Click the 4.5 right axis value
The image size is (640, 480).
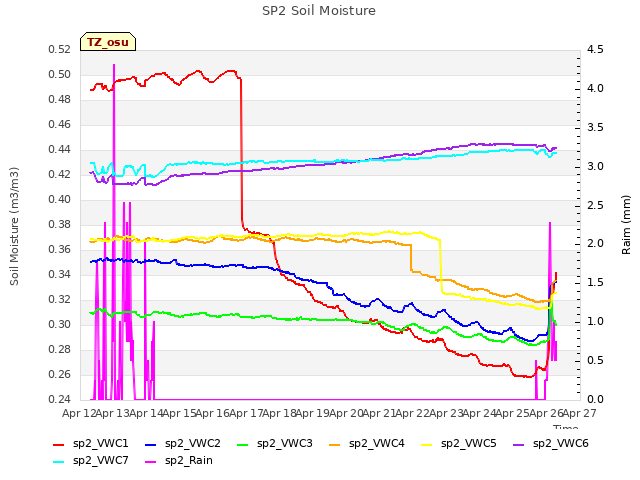click(x=595, y=50)
